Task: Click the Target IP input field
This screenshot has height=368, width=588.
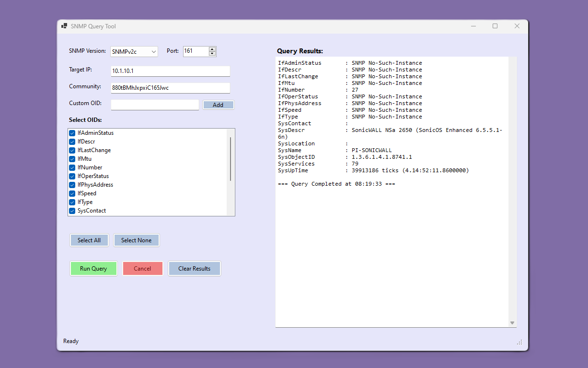Action: [x=170, y=71]
